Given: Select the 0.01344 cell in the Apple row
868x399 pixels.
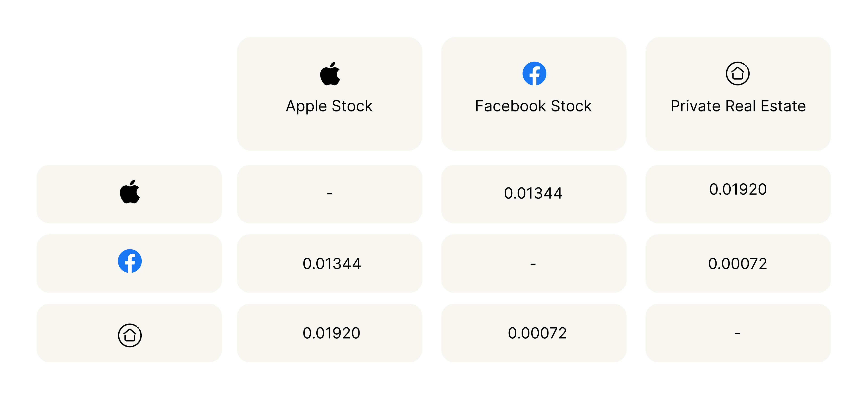Looking at the screenshot, I should point(533,194).
